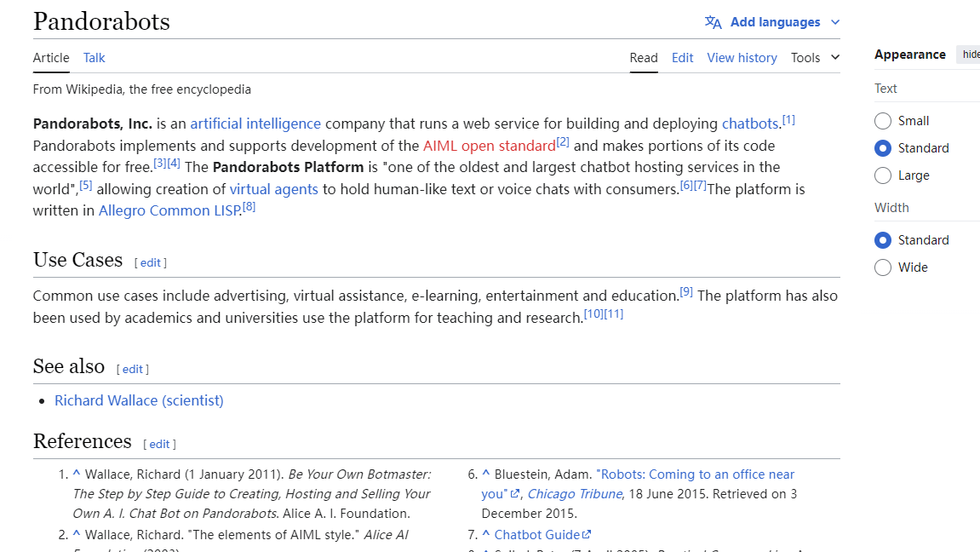Click the References heading
980x552 pixels.
(83, 441)
